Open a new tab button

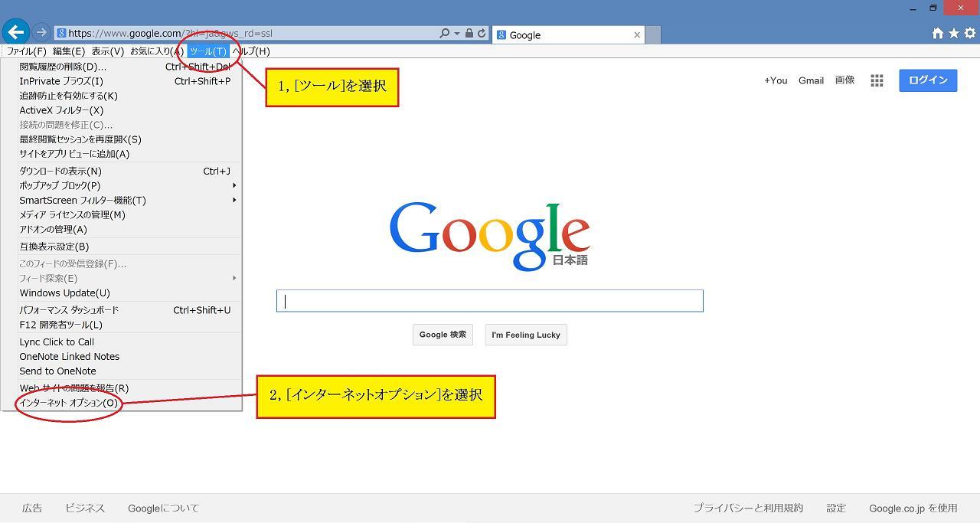(653, 34)
